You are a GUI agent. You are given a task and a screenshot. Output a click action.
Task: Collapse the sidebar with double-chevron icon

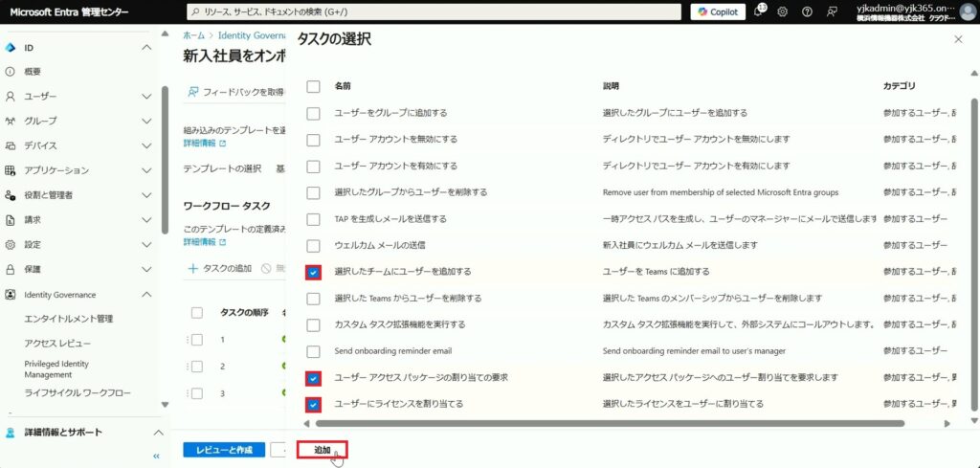pos(157,457)
